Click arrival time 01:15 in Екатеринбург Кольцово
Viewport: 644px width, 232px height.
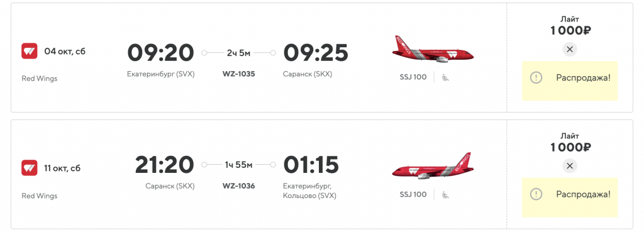point(311,165)
